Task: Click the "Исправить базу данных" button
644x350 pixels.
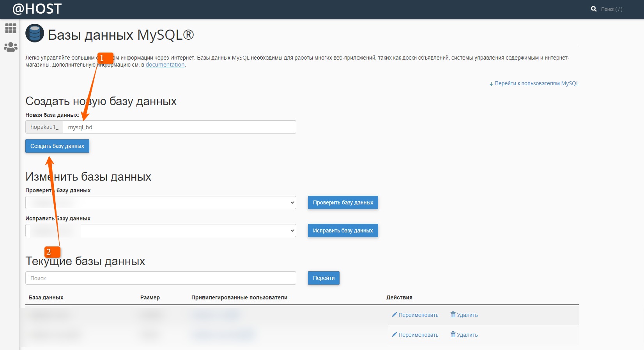Action: [x=343, y=230]
